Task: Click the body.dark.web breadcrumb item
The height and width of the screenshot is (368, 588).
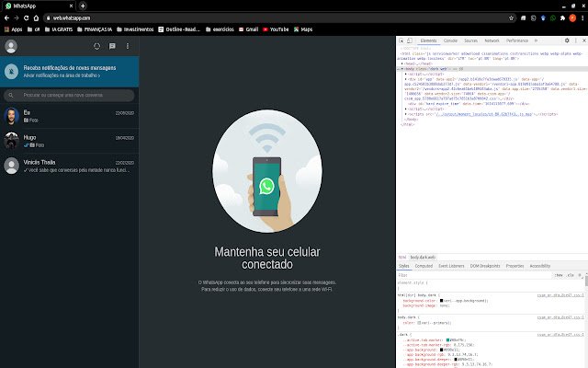Action: [423, 258]
